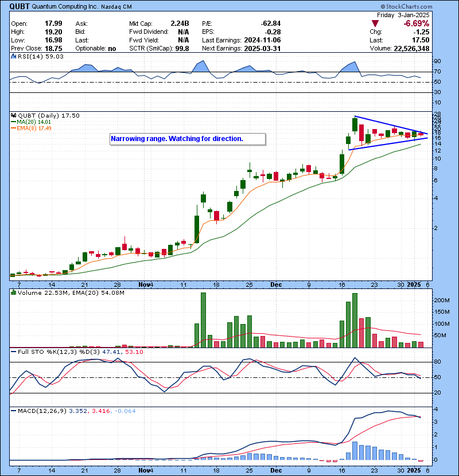Click the Dec label under the price chart
The height and width of the screenshot is (476, 459).
click(x=276, y=285)
